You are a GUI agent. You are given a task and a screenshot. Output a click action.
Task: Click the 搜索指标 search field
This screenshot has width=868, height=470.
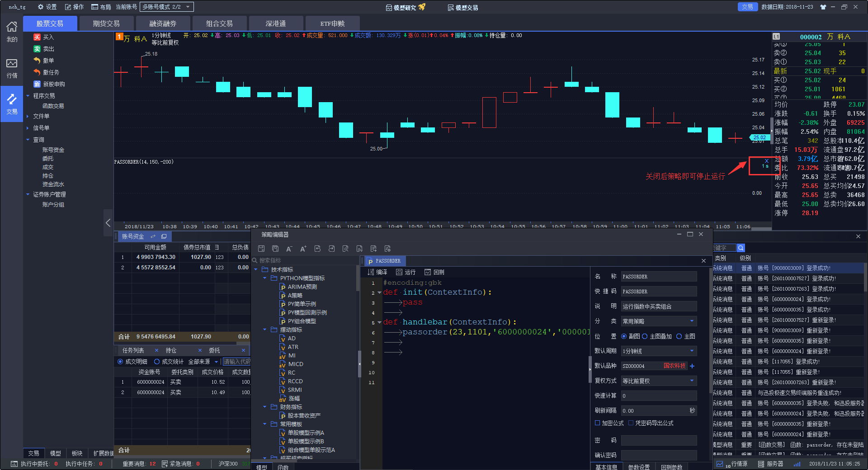pyautogui.click(x=305, y=260)
